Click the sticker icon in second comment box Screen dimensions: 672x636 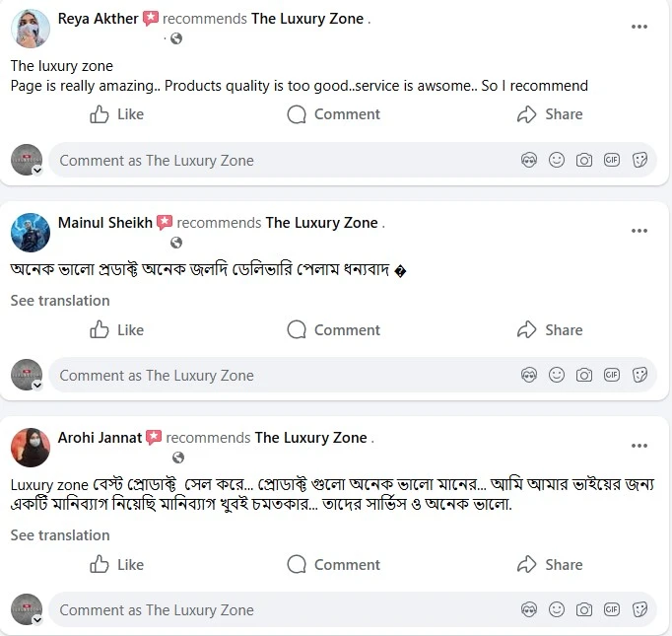pyautogui.click(x=639, y=375)
